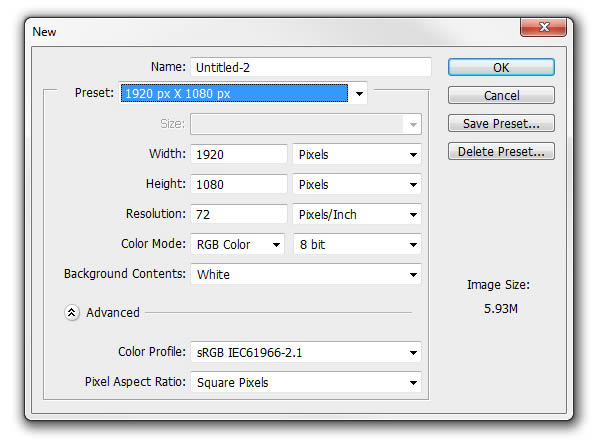Image resolution: width=600 pixels, height=443 pixels.
Task: Click into the Resolution field 72
Action: (x=239, y=214)
